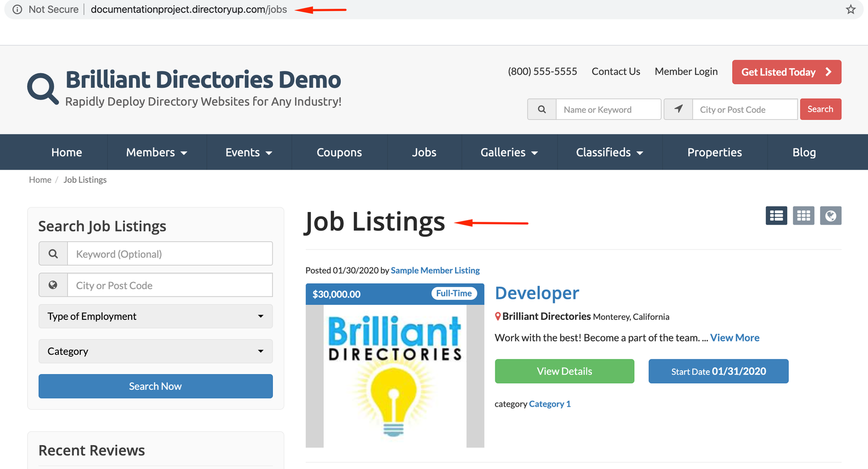Click the red Search button in header
868x469 pixels.
pos(820,109)
